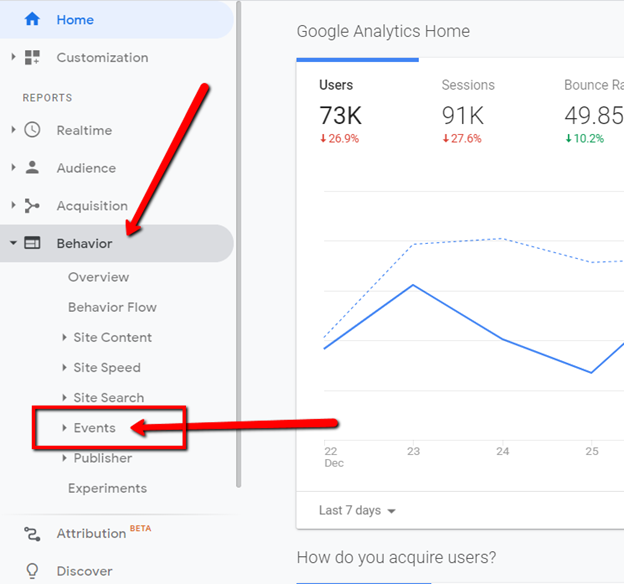
Task: Click the Realtime clock icon
Action: pyautogui.click(x=32, y=130)
